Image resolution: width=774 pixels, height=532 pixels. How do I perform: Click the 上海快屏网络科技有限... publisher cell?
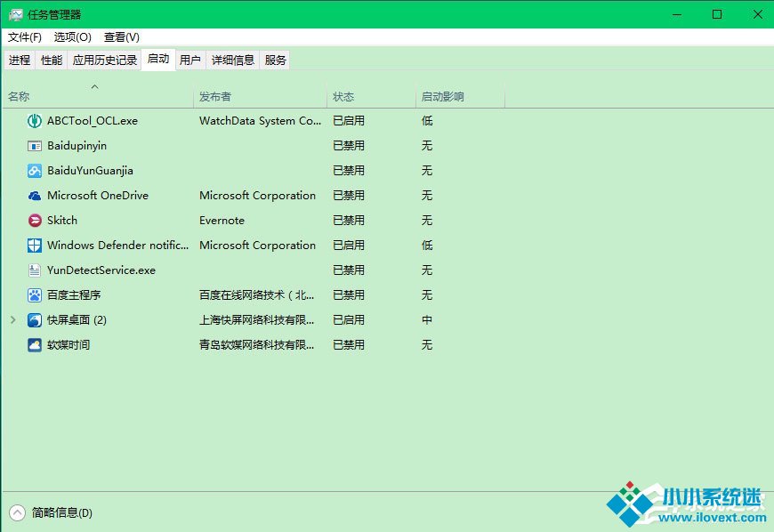click(257, 320)
